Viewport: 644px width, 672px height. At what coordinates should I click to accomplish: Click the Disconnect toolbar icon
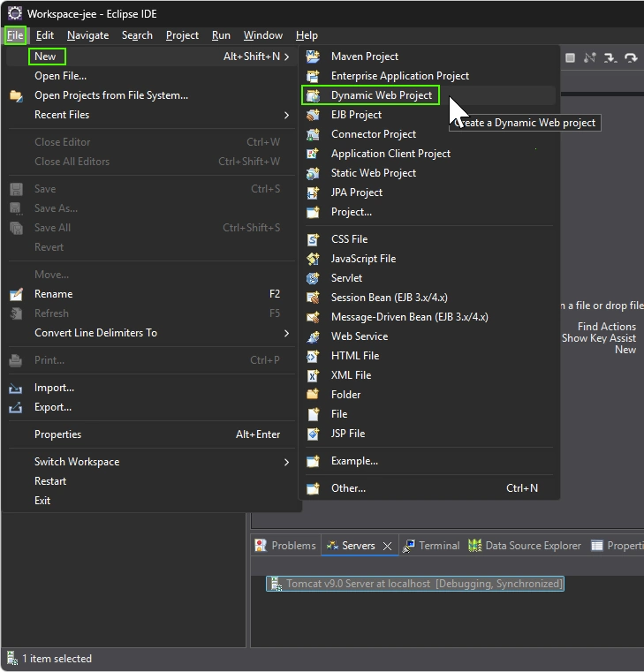590,57
